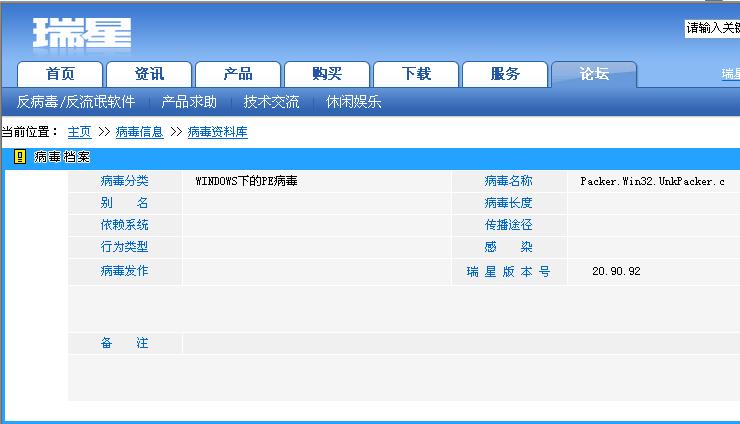Screen dimensions: 740x424
Task: Switch to the 论坛 tab
Action: click(x=594, y=74)
